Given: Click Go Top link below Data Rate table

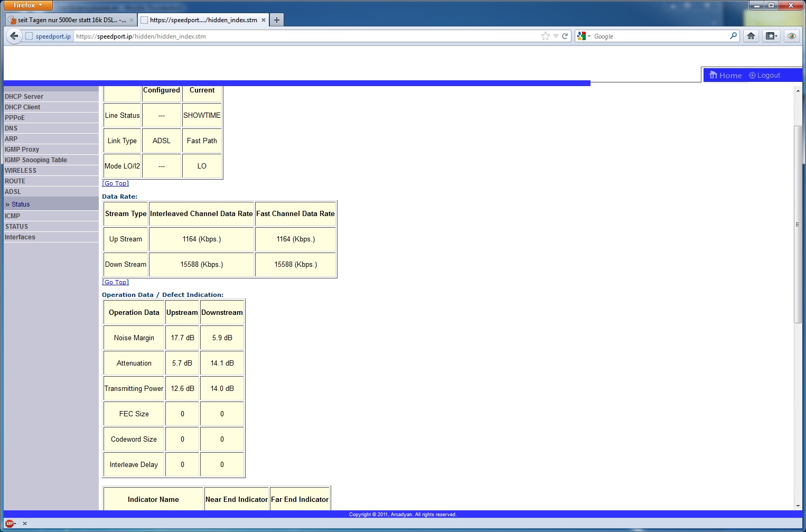Looking at the screenshot, I should [x=115, y=282].
